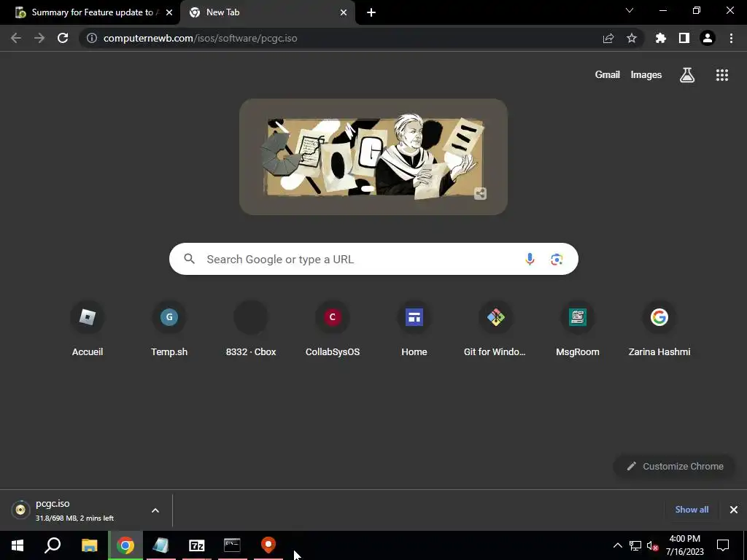Open a new tab with plus button

point(371,12)
